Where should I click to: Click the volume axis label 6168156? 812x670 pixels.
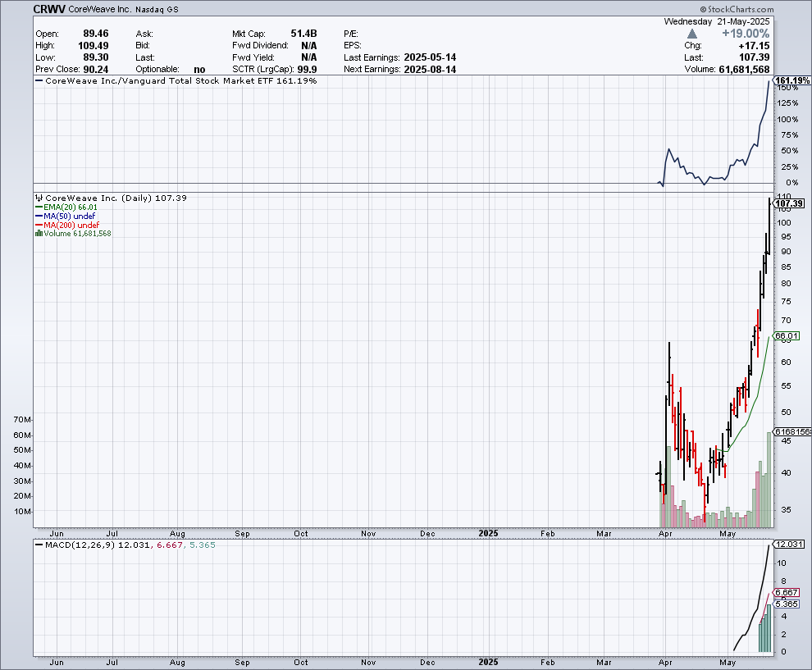[x=792, y=432]
